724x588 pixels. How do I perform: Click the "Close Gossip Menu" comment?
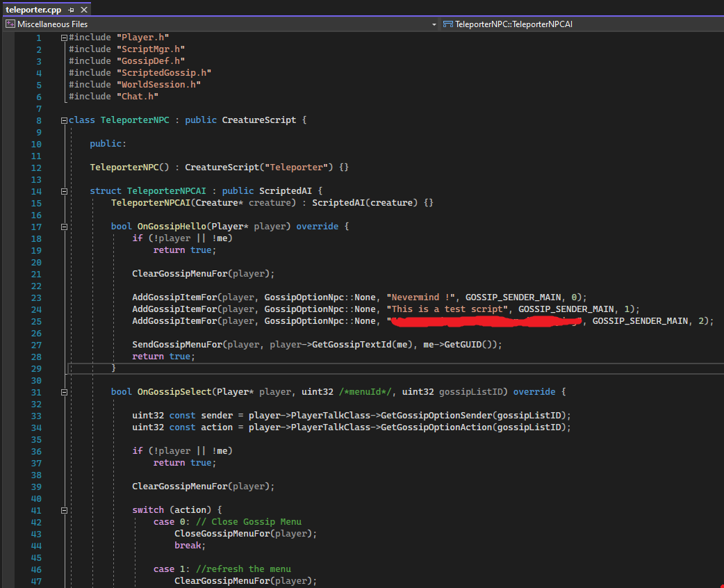[256, 522]
